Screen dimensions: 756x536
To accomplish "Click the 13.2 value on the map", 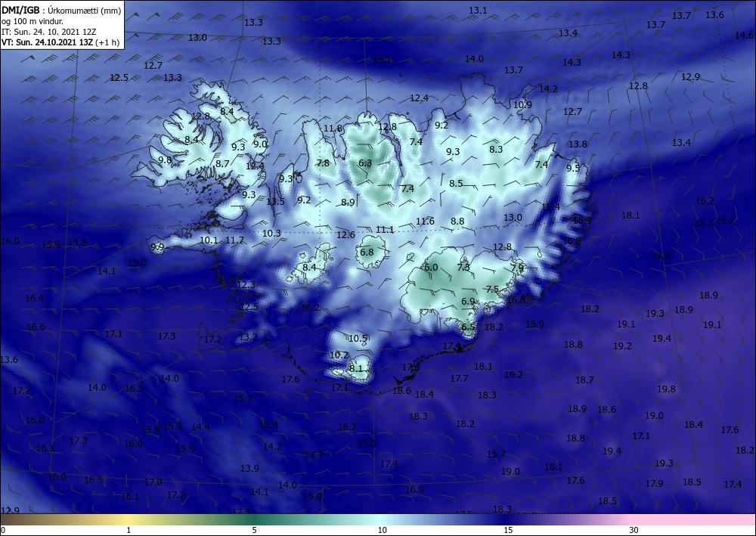I will pyautogui.click(x=248, y=337).
